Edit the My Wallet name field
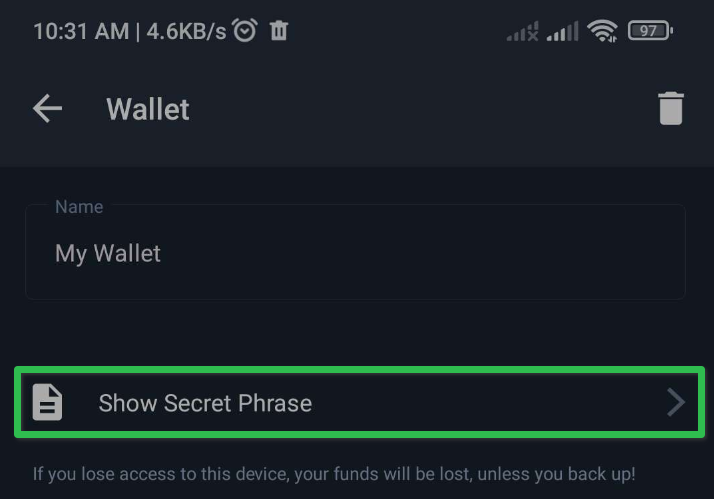Screen dimensions: 714x499 pos(355,252)
